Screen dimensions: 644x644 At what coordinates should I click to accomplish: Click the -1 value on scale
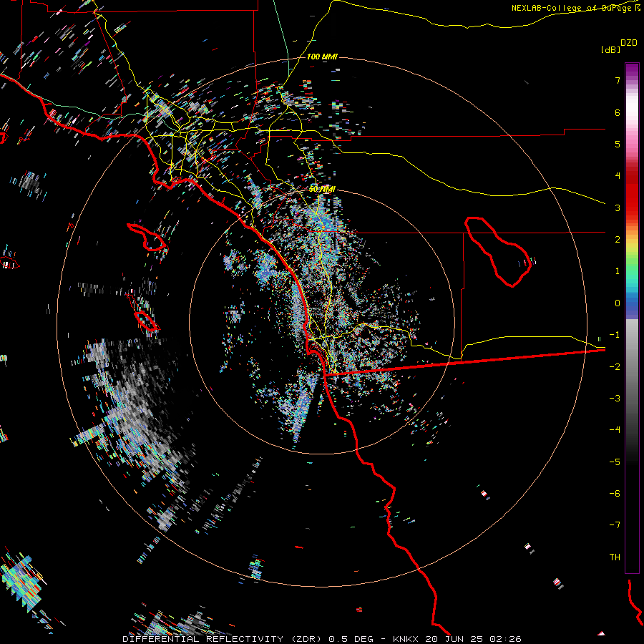[615, 335]
